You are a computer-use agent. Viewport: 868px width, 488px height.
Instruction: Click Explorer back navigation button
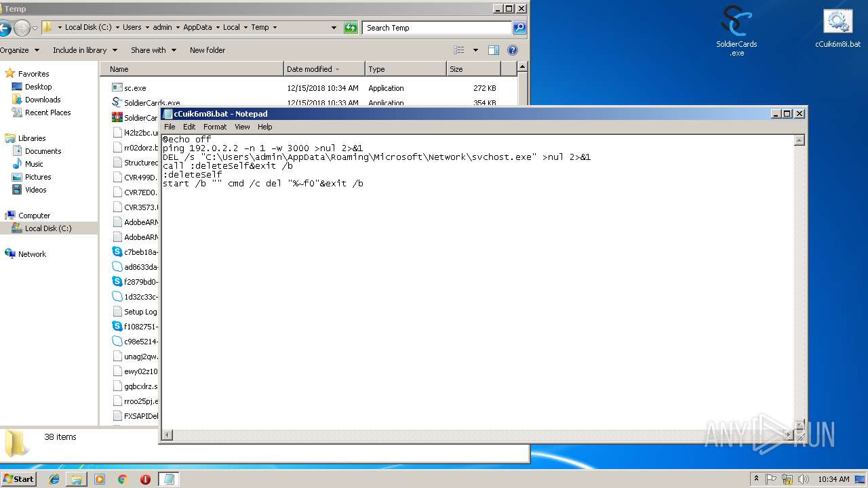4,28
